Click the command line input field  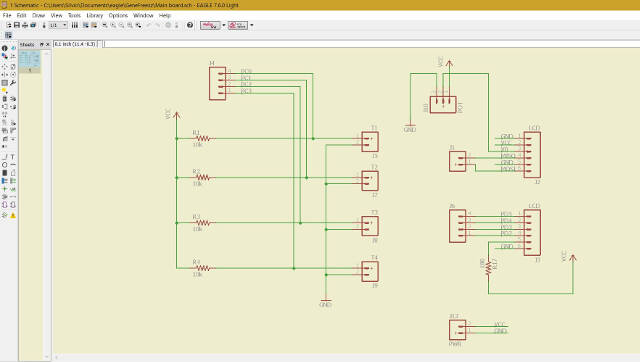click(x=370, y=44)
